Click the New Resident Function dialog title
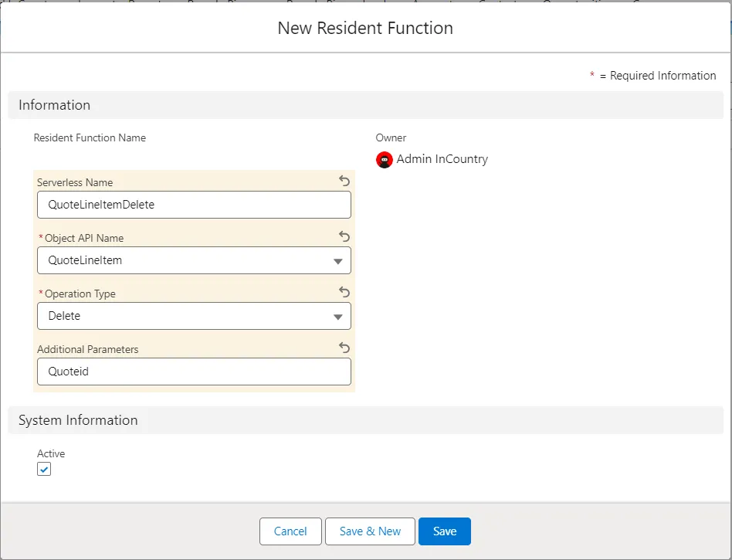732x560 pixels. click(x=365, y=29)
